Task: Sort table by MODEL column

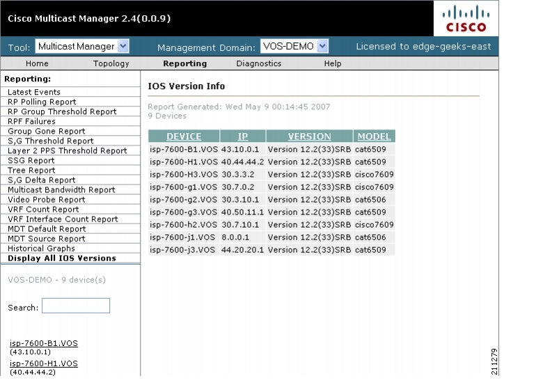Action: tap(374, 136)
